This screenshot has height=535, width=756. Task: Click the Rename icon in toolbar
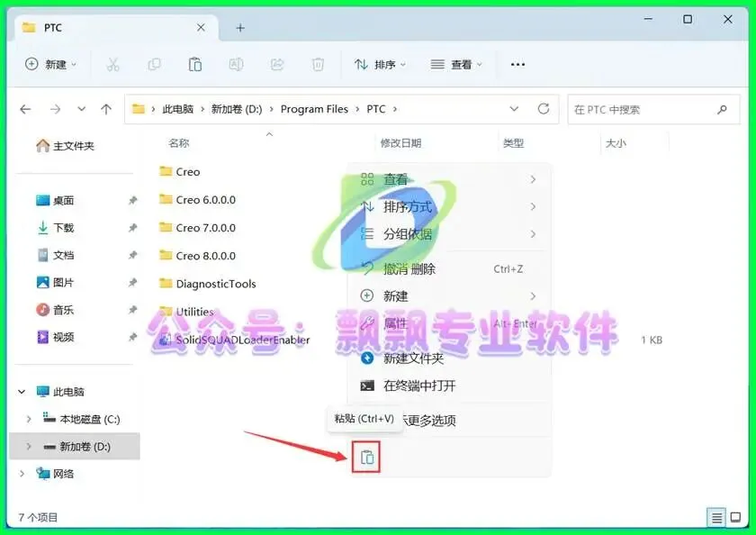pyautogui.click(x=236, y=64)
